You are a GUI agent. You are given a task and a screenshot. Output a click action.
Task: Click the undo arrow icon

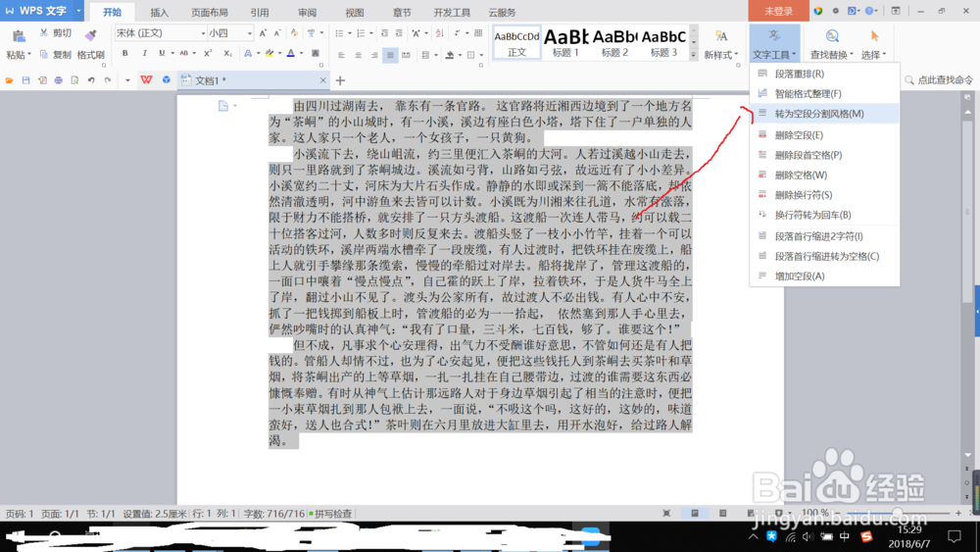point(91,80)
